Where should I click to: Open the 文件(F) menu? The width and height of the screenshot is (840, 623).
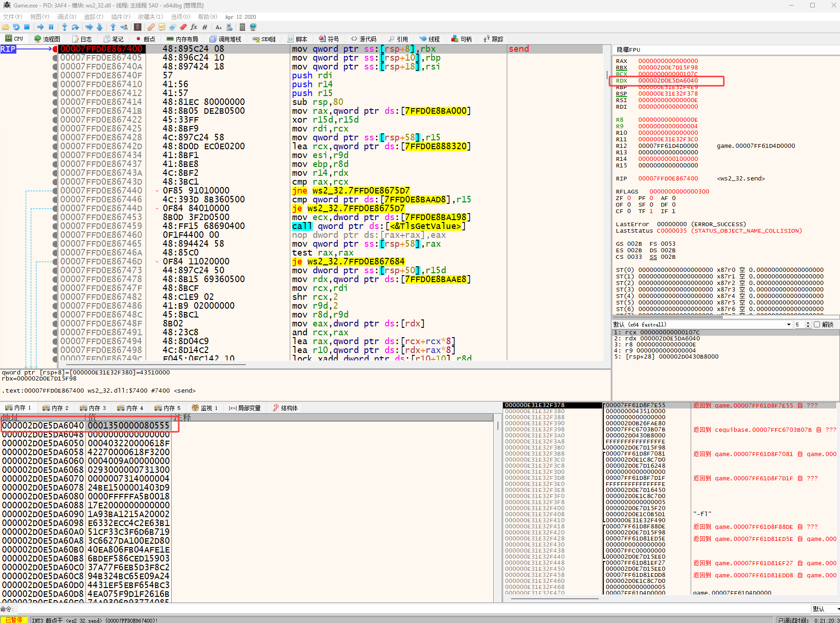point(13,17)
